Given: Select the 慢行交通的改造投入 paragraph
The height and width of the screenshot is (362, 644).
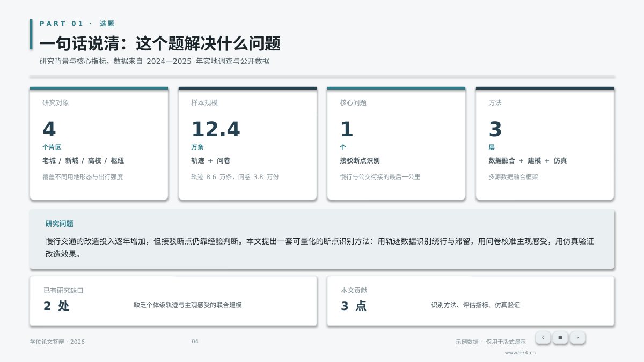Looking at the screenshot, I should pos(320,248).
